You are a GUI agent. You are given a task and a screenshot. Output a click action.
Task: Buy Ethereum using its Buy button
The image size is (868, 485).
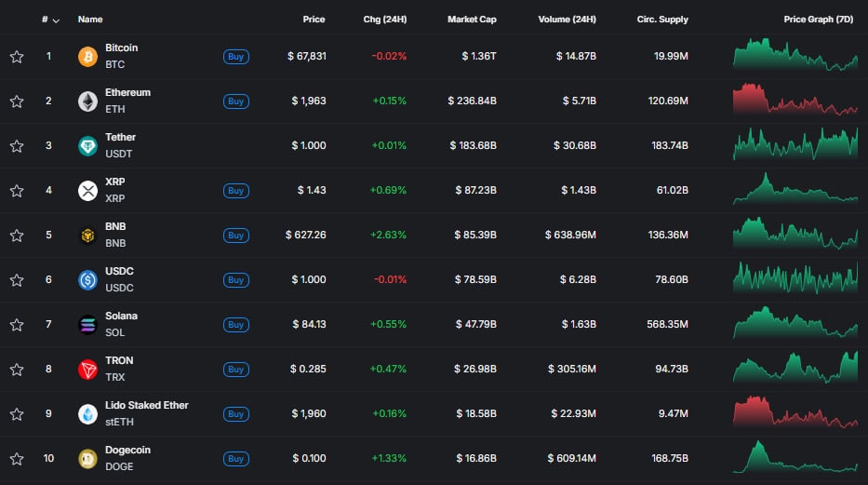point(235,101)
